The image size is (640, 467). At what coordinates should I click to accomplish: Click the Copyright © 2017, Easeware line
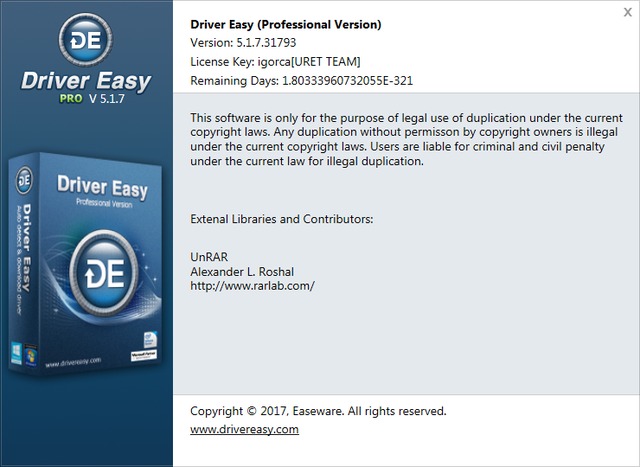318,411
